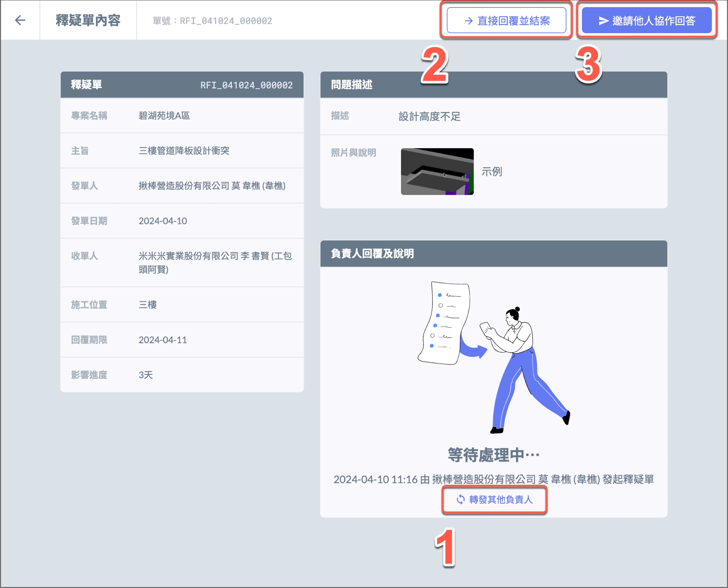This screenshot has height=588, width=728.
Task: Click the 描述 text 設計高度不足
Action: pos(429,117)
